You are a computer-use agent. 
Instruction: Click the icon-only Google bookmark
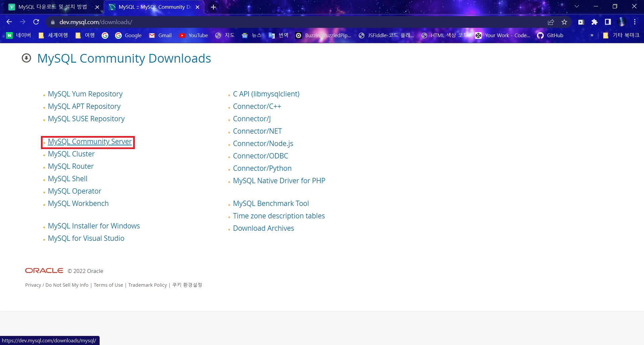pos(105,35)
